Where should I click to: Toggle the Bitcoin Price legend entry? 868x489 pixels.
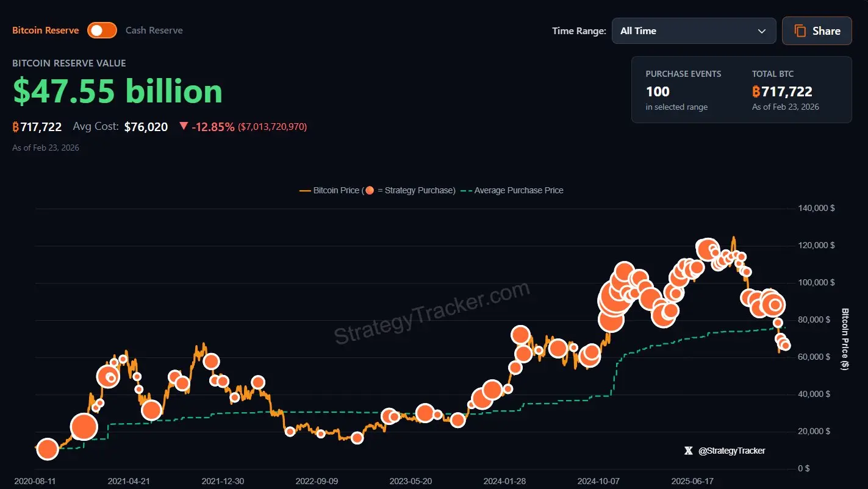click(x=378, y=190)
